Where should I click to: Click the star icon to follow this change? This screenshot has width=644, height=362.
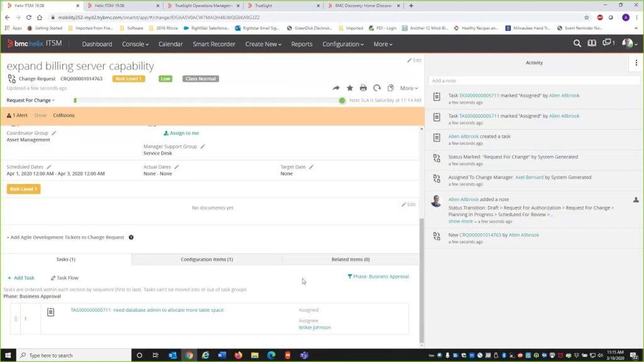pyautogui.click(x=350, y=88)
